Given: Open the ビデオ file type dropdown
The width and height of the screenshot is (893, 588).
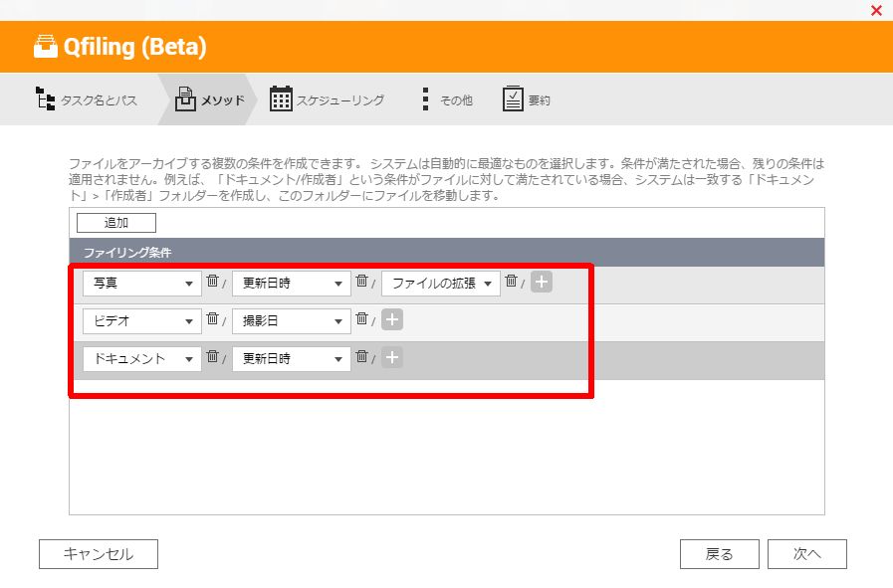Looking at the screenshot, I should (x=142, y=321).
